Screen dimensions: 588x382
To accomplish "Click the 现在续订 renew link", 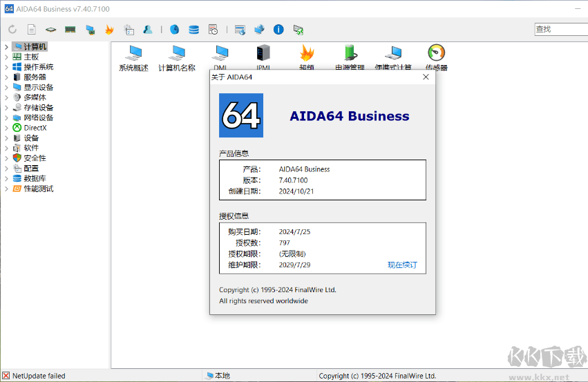I will point(402,265).
